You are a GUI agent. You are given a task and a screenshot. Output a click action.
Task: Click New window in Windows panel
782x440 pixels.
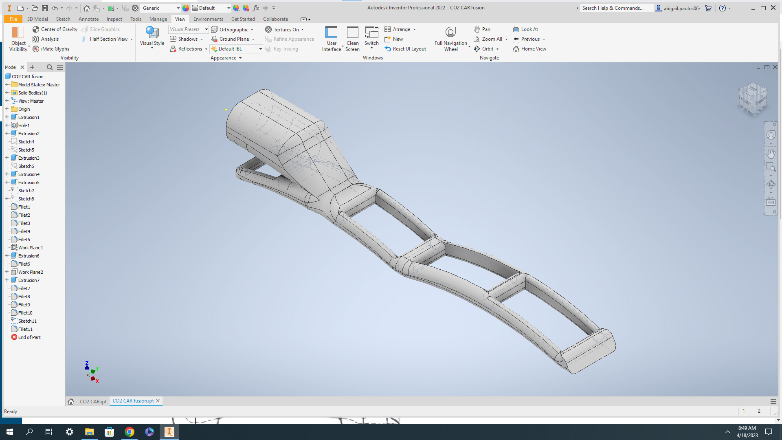[x=393, y=39]
